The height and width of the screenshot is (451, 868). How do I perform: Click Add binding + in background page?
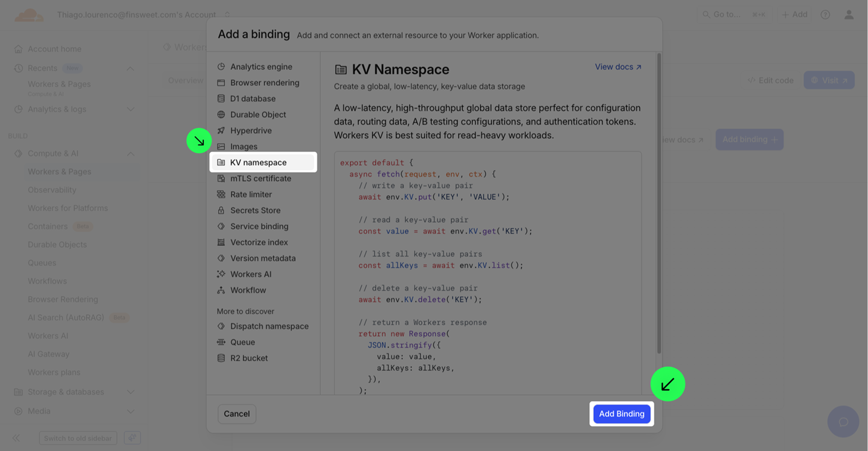tap(749, 140)
